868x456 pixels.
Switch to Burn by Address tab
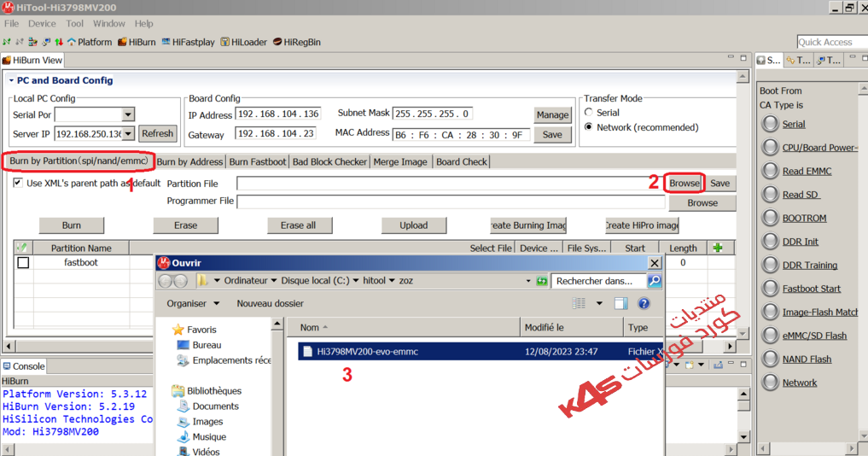189,161
